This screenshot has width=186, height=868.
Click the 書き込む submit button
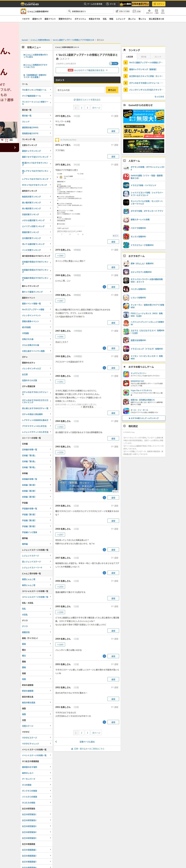pyautogui.click(x=112, y=90)
